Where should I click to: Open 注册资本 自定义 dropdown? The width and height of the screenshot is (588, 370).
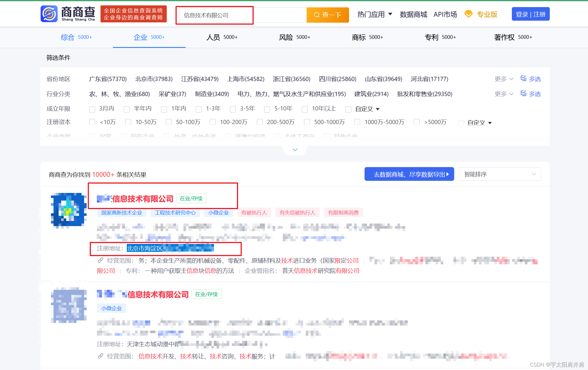click(480, 123)
